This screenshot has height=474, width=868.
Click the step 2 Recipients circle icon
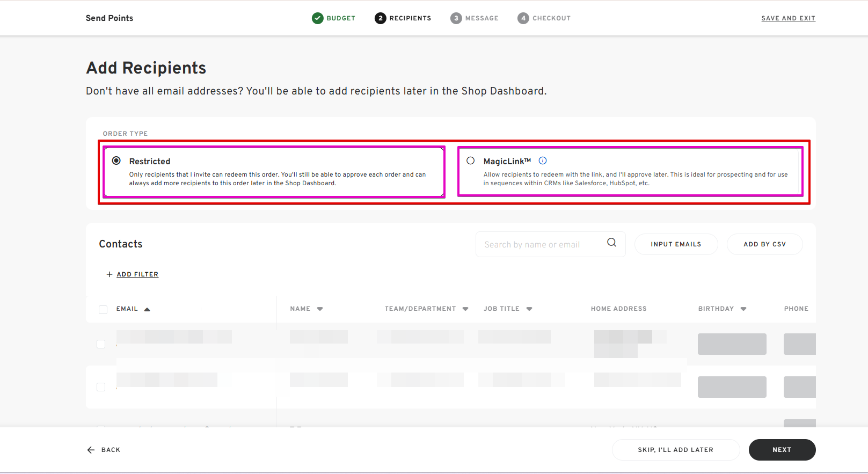pos(381,18)
